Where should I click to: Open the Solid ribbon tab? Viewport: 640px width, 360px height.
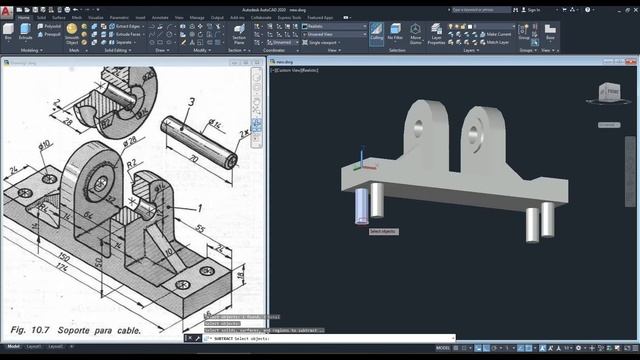point(41,18)
